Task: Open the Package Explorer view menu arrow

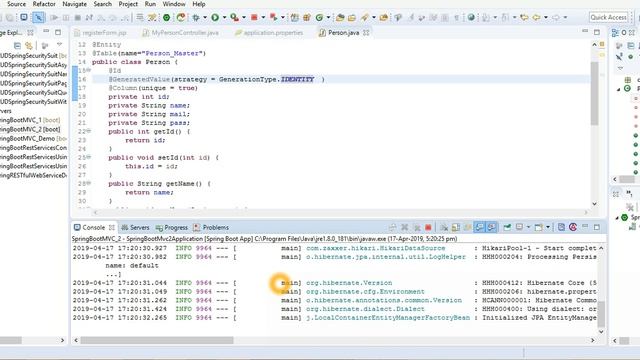Action: pos(60,45)
